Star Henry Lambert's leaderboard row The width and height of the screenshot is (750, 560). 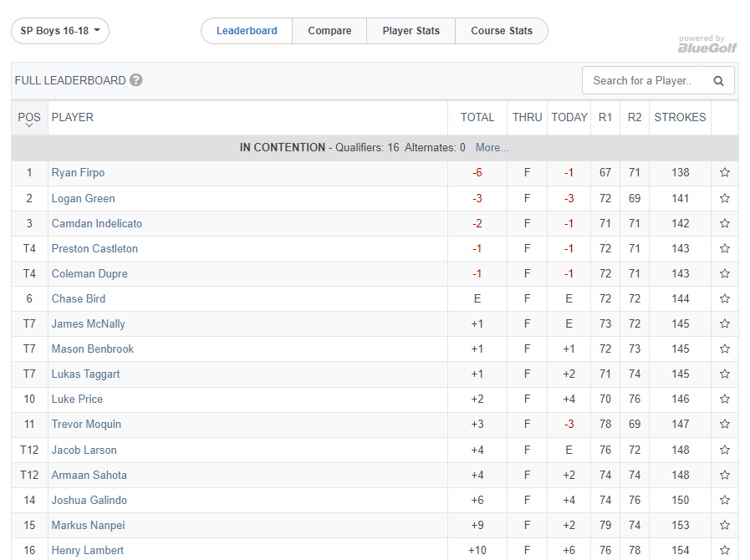(x=725, y=550)
